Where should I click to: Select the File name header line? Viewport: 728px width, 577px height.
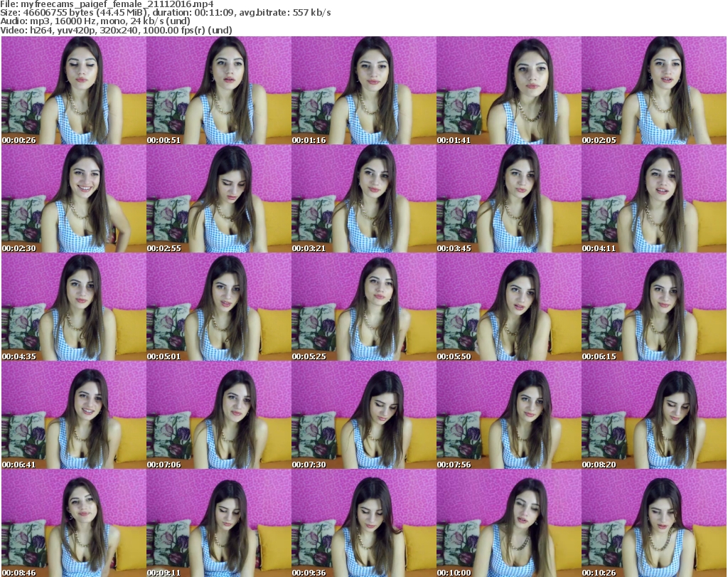click(107, 4)
